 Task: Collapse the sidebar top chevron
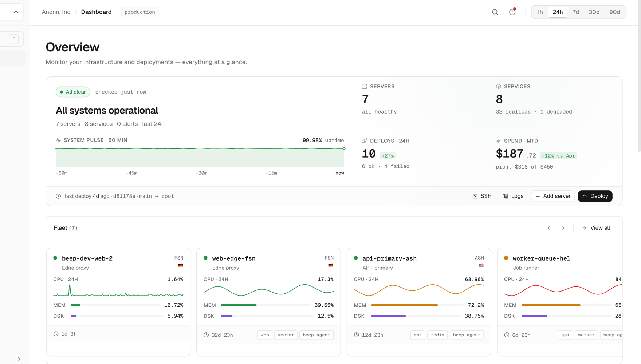[16, 12]
